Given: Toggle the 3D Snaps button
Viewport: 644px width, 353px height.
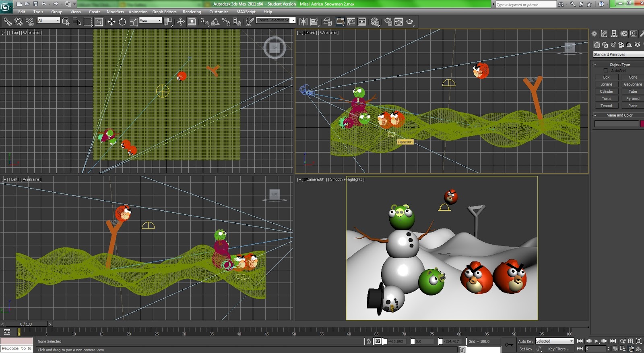Looking at the screenshot, I should [x=204, y=21].
